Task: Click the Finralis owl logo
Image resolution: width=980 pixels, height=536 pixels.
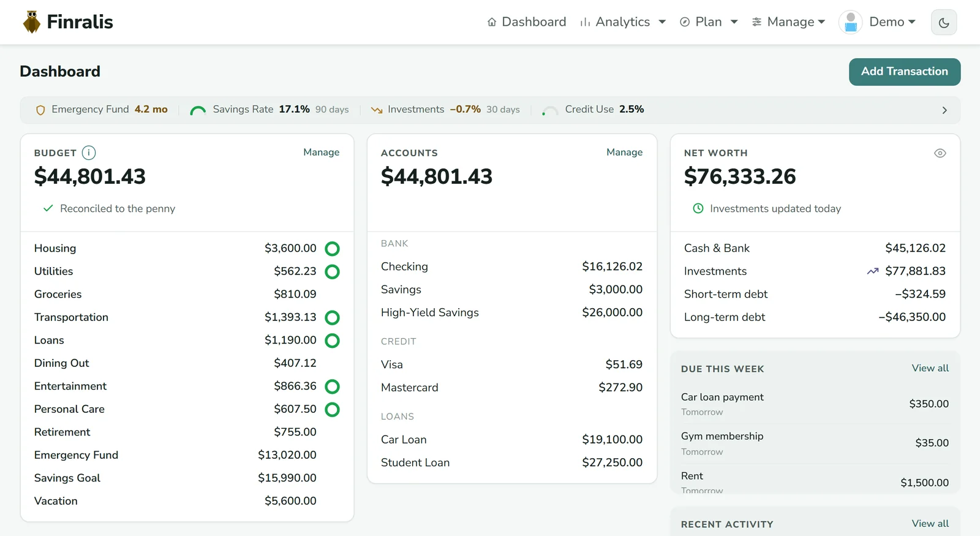Action: click(x=32, y=22)
